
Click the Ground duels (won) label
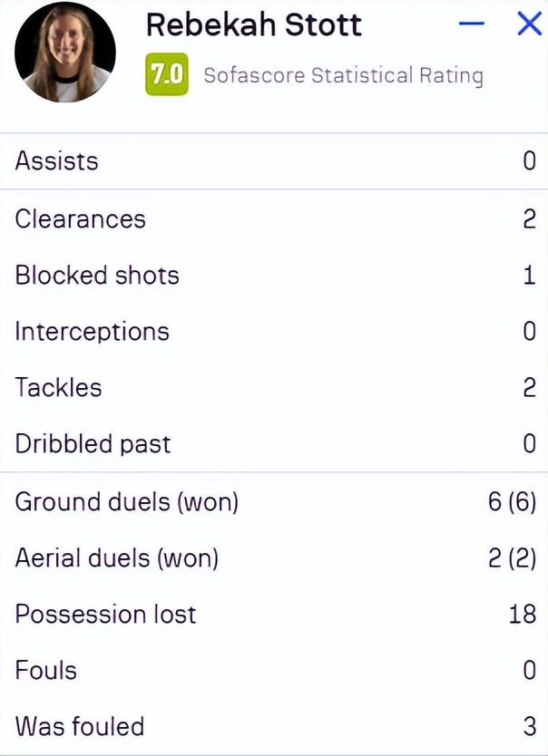(x=126, y=501)
